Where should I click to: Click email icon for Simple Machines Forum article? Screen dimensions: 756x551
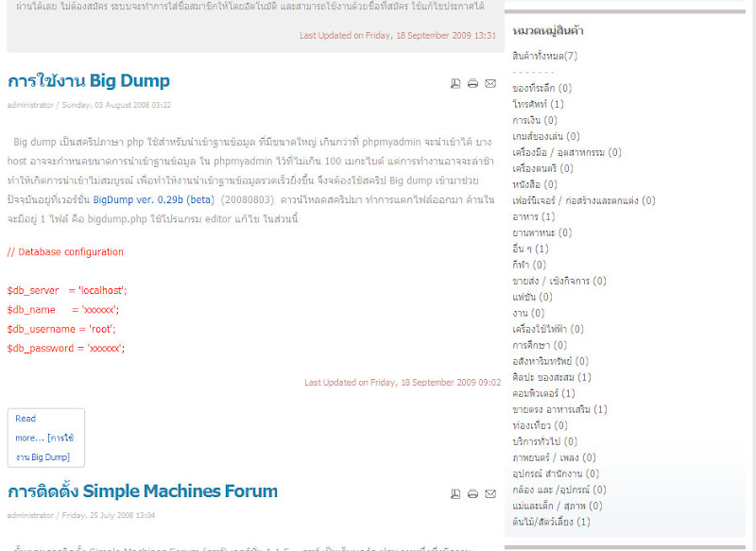490,493
